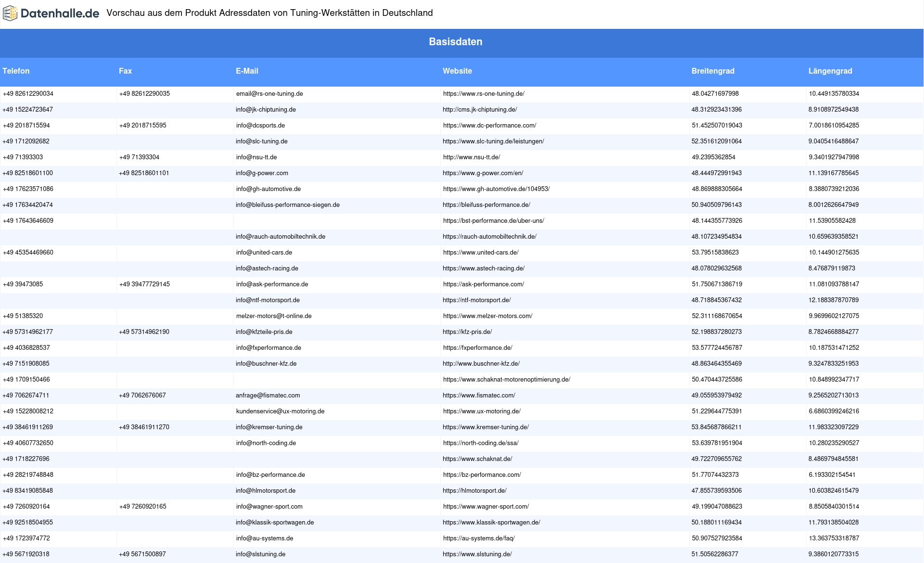Select longitude value 10.449135780334

coord(834,94)
